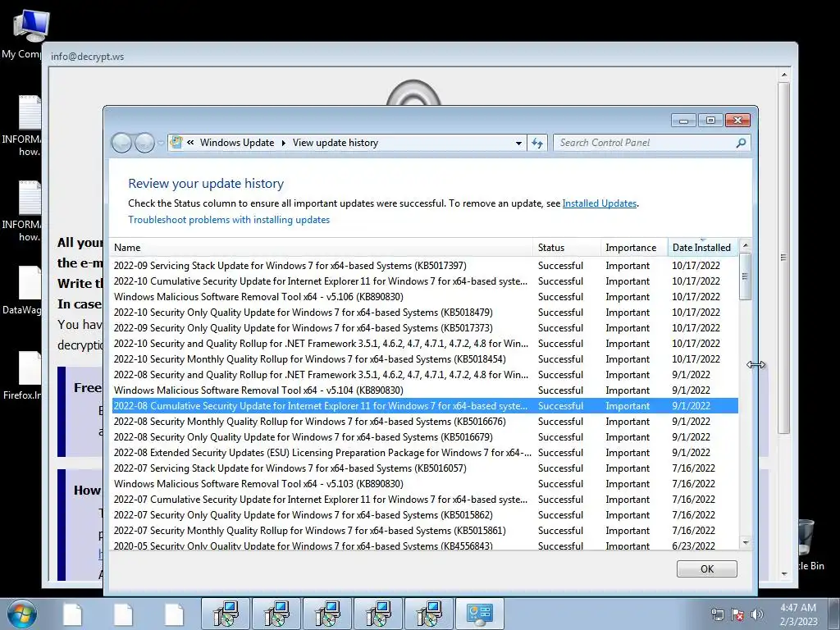Viewport: 840px width, 630px height.
Task: Open the taskbar clock showing 4:47 AM
Action: point(798,614)
